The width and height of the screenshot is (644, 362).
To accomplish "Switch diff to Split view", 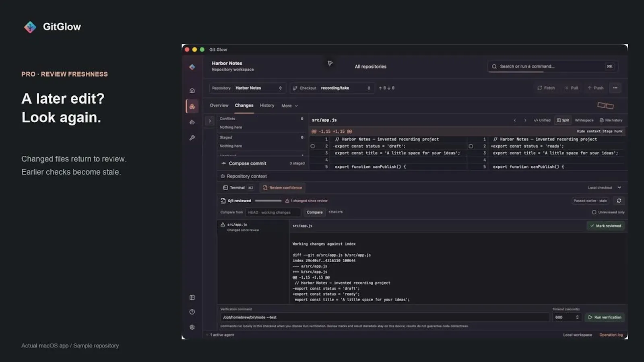I will click(563, 120).
